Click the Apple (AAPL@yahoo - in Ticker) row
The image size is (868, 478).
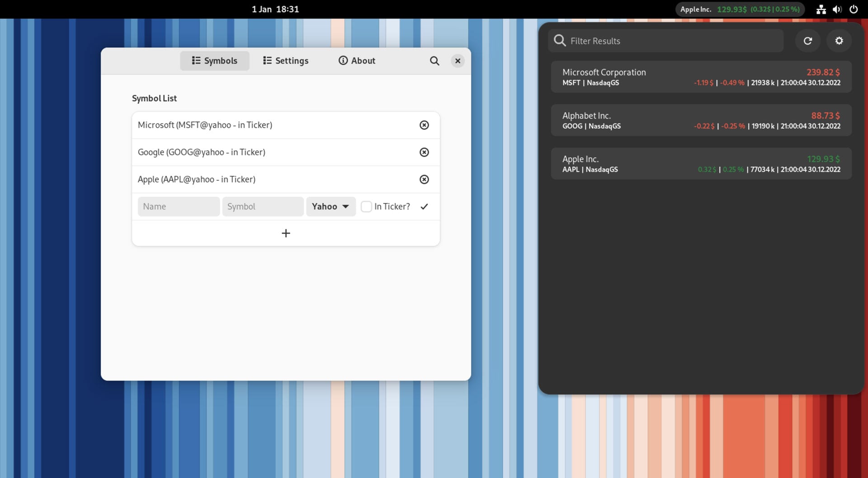pyautogui.click(x=286, y=179)
